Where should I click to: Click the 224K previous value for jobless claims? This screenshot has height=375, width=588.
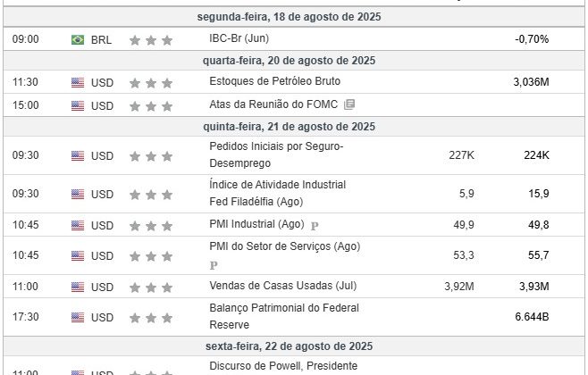click(536, 155)
